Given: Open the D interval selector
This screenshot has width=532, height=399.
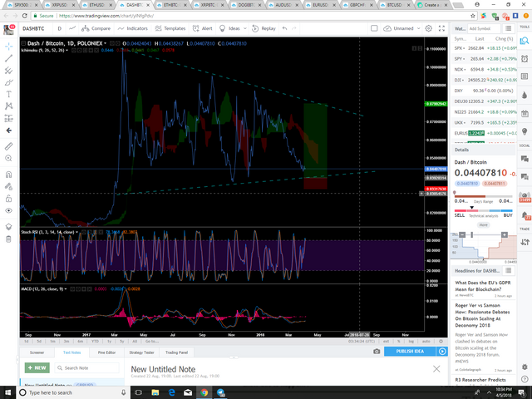Looking at the screenshot, I should pos(59,28).
